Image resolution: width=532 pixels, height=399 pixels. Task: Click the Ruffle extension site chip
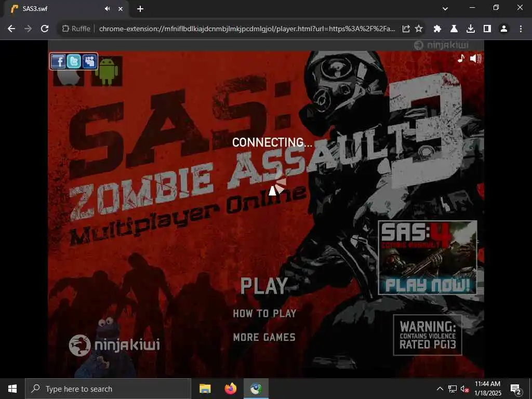coord(76,29)
